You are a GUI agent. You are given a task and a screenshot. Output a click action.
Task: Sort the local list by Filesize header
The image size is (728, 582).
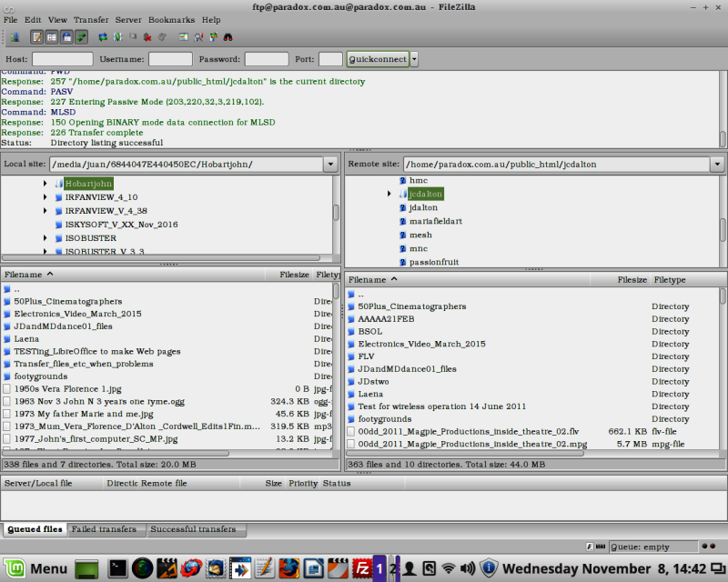[288, 275]
